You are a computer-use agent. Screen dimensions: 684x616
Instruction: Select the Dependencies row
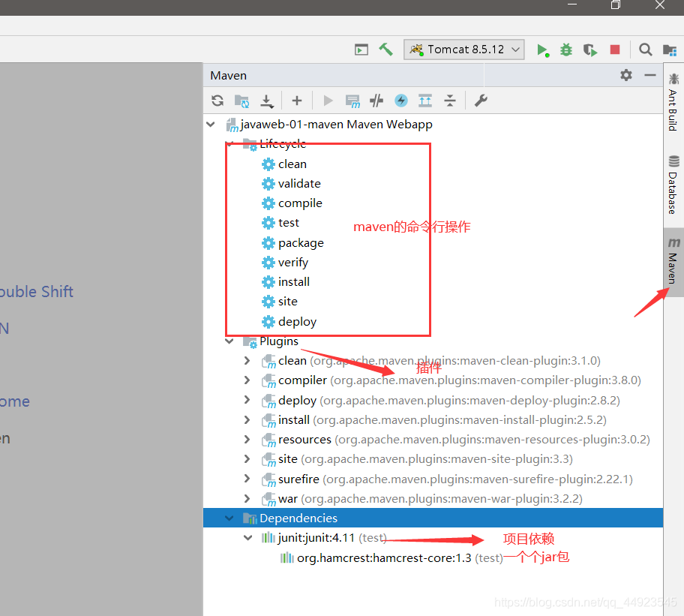pyautogui.click(x=433, y=518)
